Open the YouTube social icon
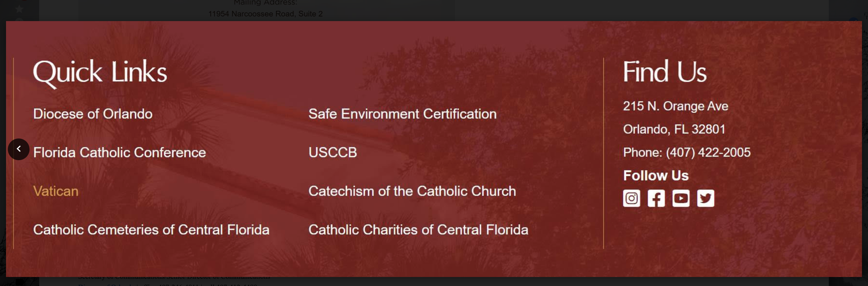 pos(681,198)
